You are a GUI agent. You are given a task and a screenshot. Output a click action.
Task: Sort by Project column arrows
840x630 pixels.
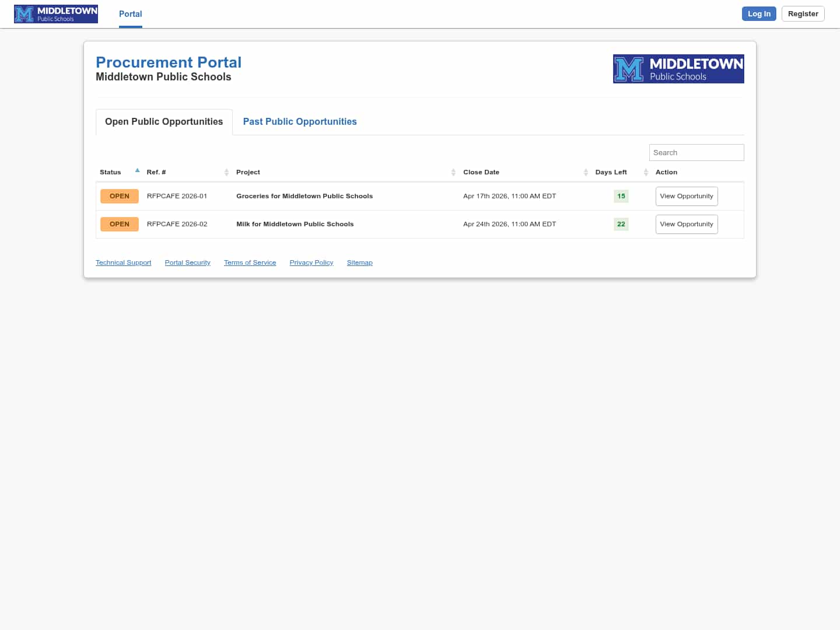pos(453,172)
